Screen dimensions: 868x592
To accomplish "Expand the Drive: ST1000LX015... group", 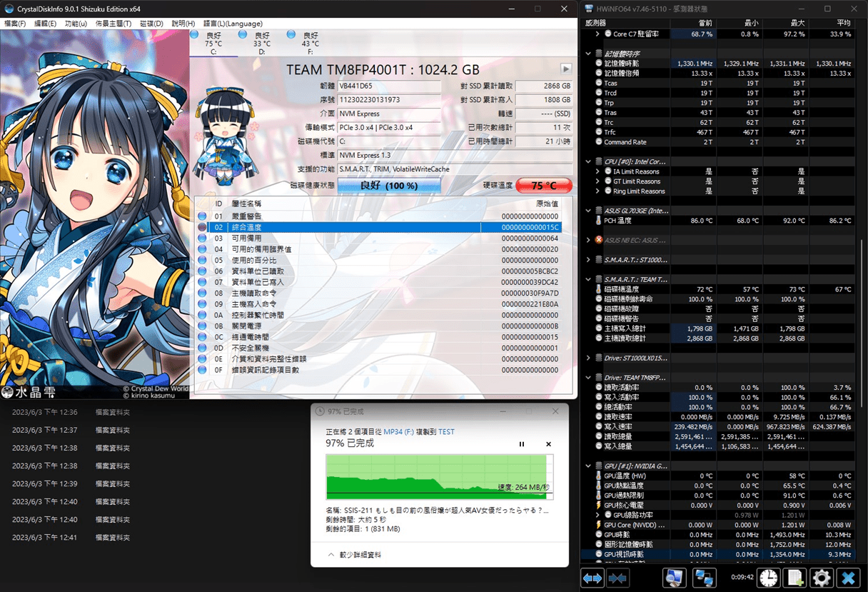I will tap(588, 358).
